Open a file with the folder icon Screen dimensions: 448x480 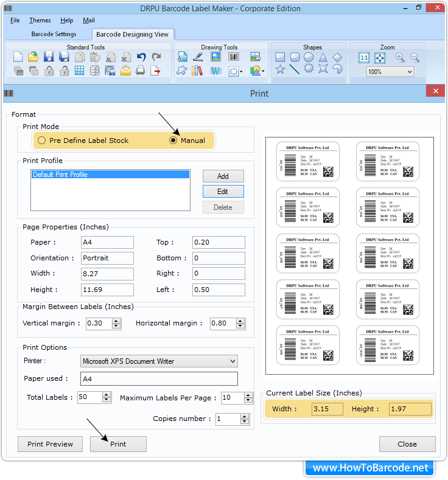33,57
